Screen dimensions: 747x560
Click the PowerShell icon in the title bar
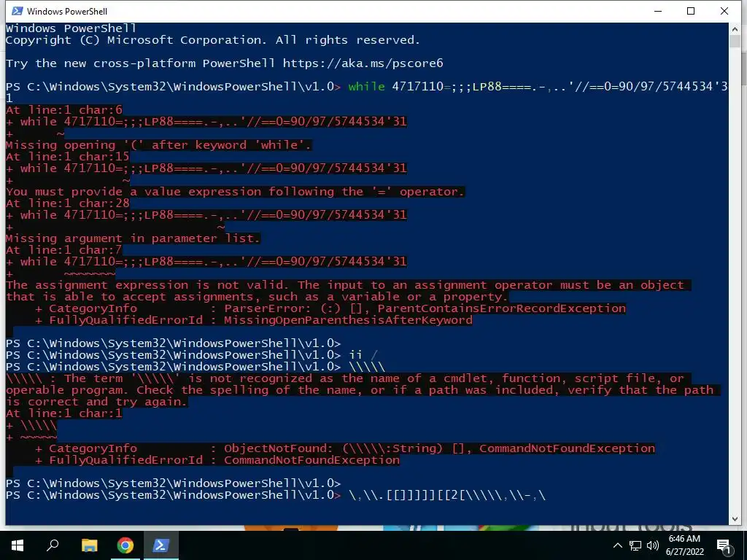[x=17, y=11]
